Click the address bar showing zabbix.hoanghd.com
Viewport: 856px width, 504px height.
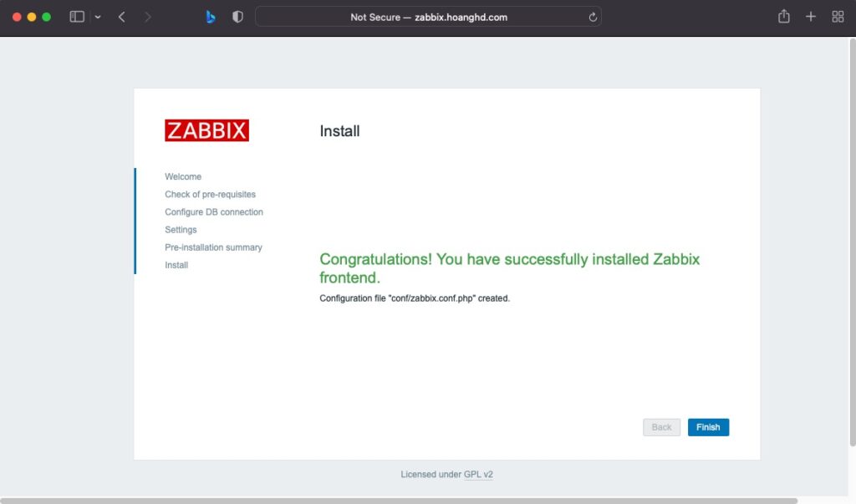point(428,17)
